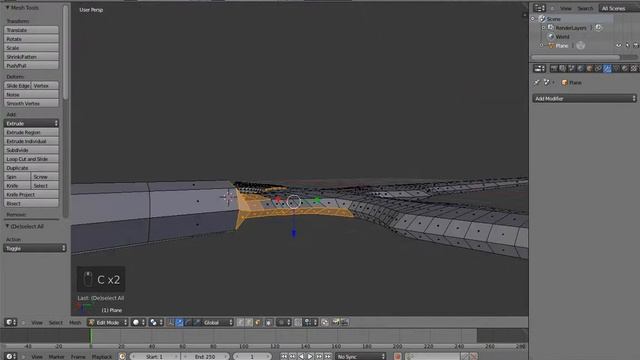This screenshot has height=360, width=640.
Task: Open properties editor type selector
Action: tap(539, 69)
